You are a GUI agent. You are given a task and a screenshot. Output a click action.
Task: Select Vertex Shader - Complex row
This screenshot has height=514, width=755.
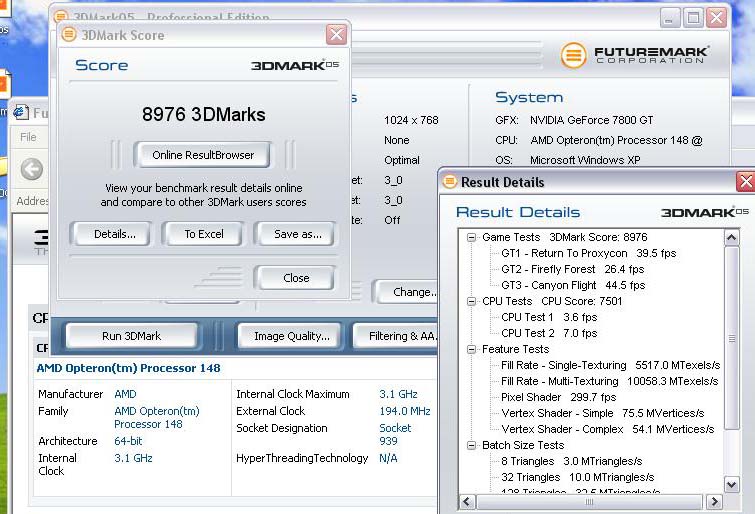(x=608, y=429)
